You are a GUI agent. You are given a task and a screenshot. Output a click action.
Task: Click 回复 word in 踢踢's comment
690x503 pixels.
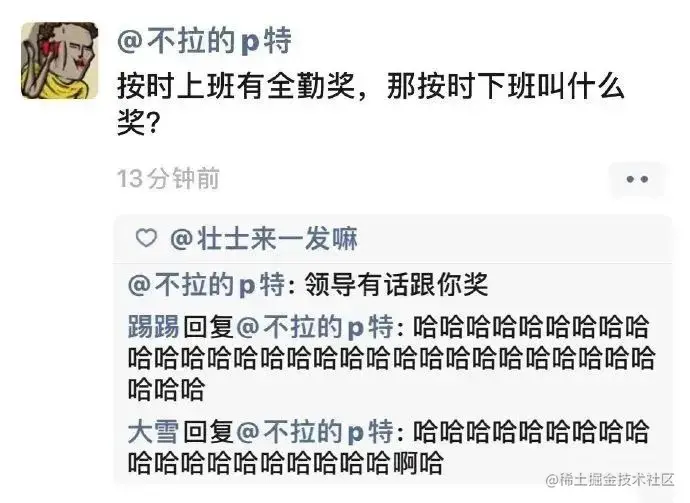pos(208,327)
